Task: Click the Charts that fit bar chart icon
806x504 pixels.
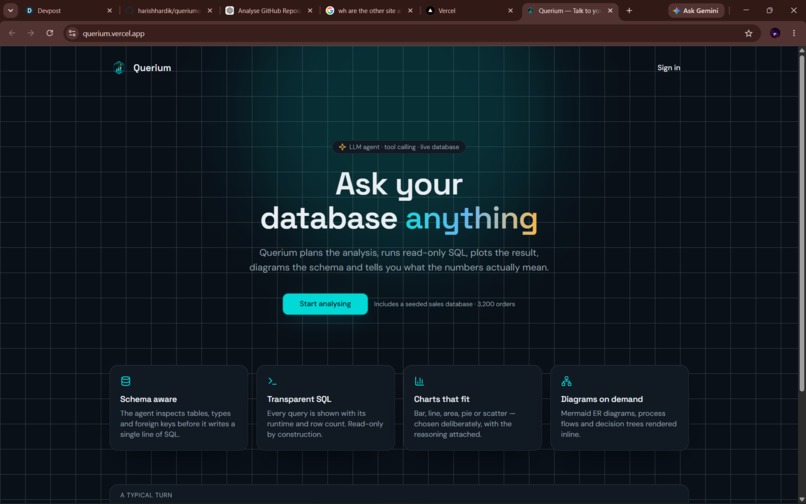Action: pyautogui.click(x=419, y=381)
